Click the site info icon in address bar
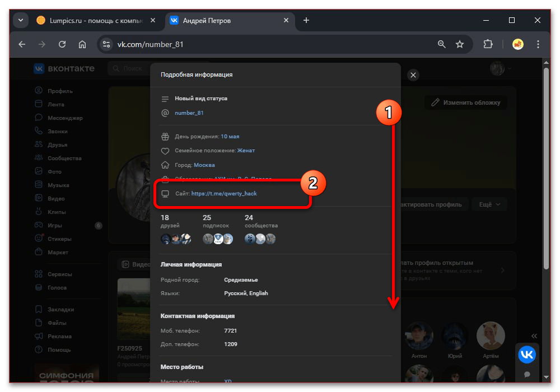The width and height of the screenshot is (560, 392). click(106, 44)
